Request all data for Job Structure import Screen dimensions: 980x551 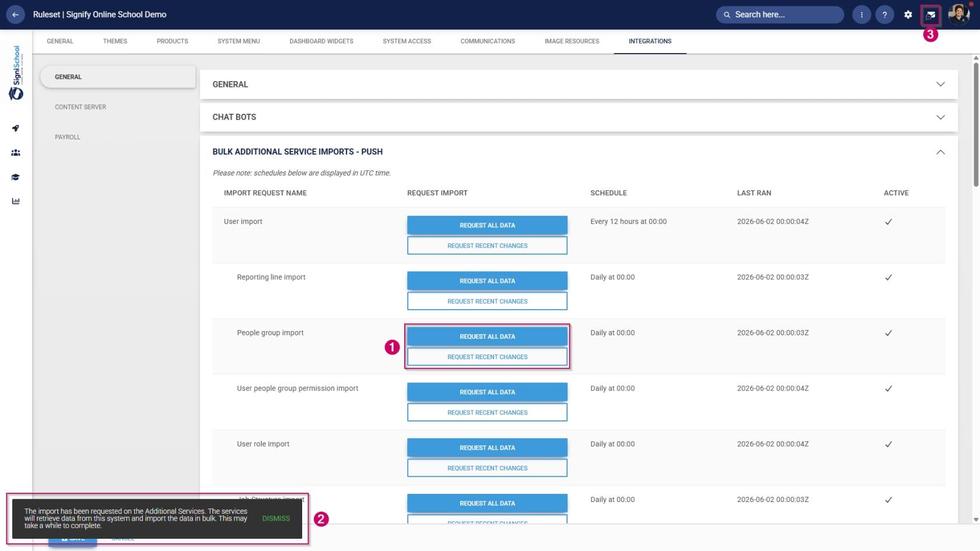coord(487,503)
